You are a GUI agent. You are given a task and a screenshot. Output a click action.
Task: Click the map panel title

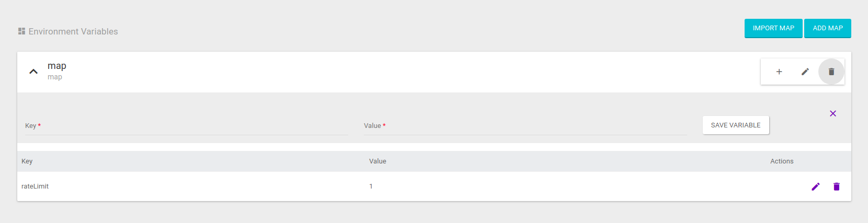(x=57, y=66)
